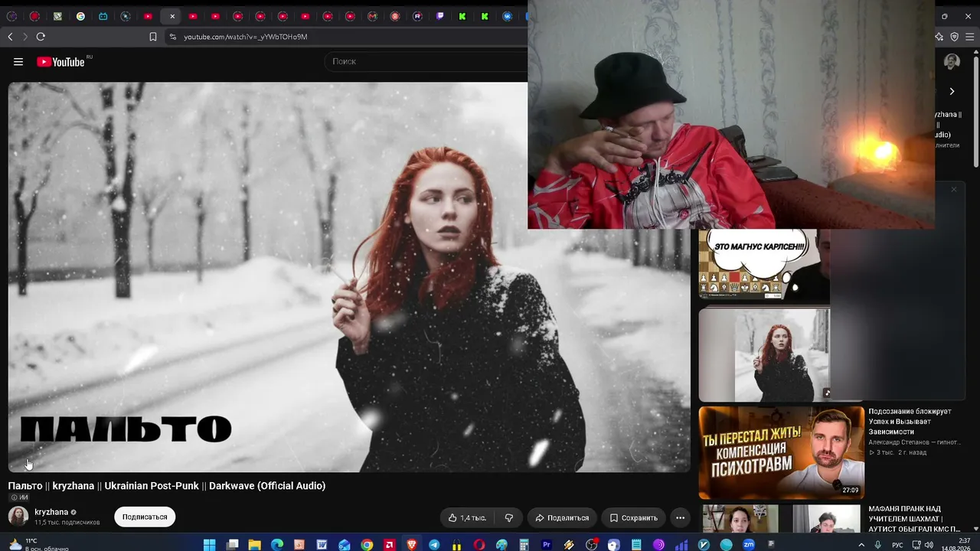
Task: Save the video with Сохранить
Action: click(633, 518)
